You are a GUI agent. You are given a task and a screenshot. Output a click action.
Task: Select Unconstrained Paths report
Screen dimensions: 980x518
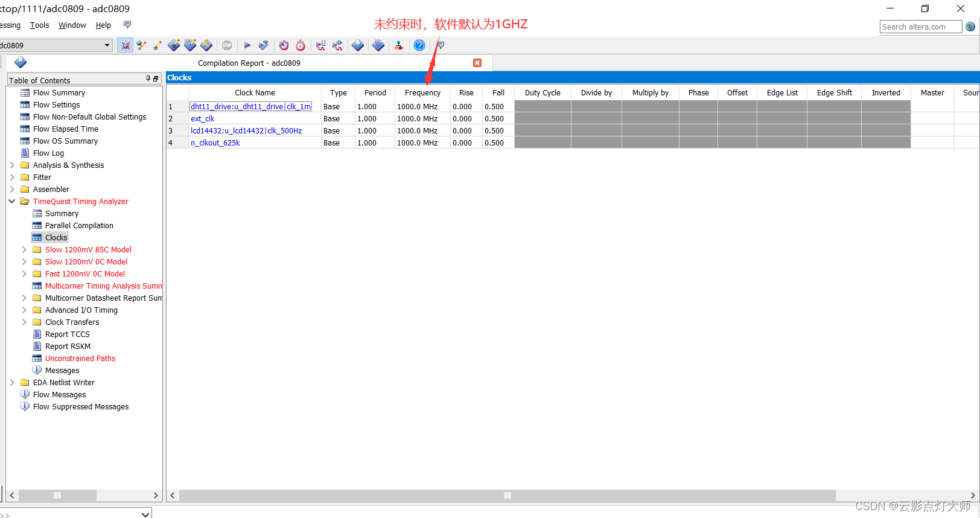tap(80, 358)
